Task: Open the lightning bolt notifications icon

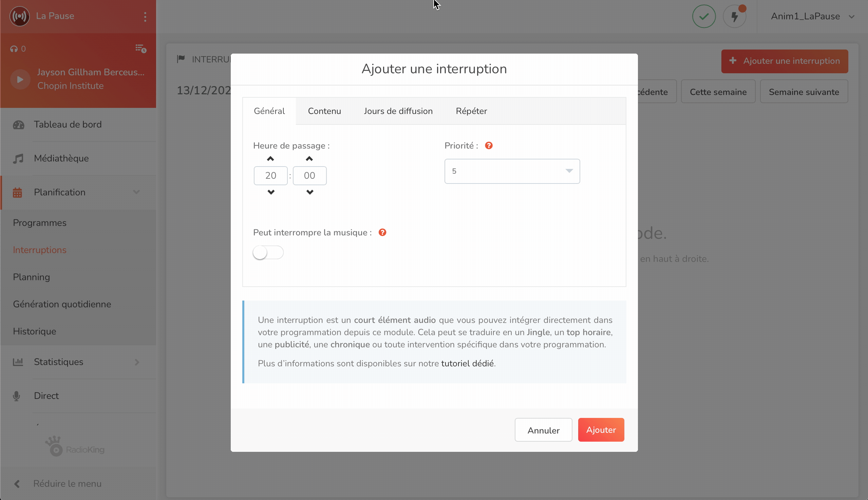Action: pyautogui.click(x=734, y=16)
